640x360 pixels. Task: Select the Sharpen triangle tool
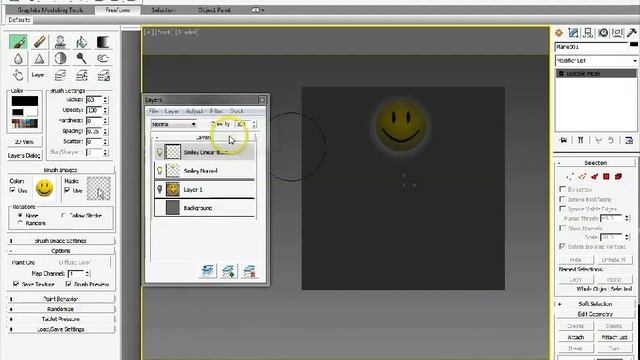[x=40, y=59]
